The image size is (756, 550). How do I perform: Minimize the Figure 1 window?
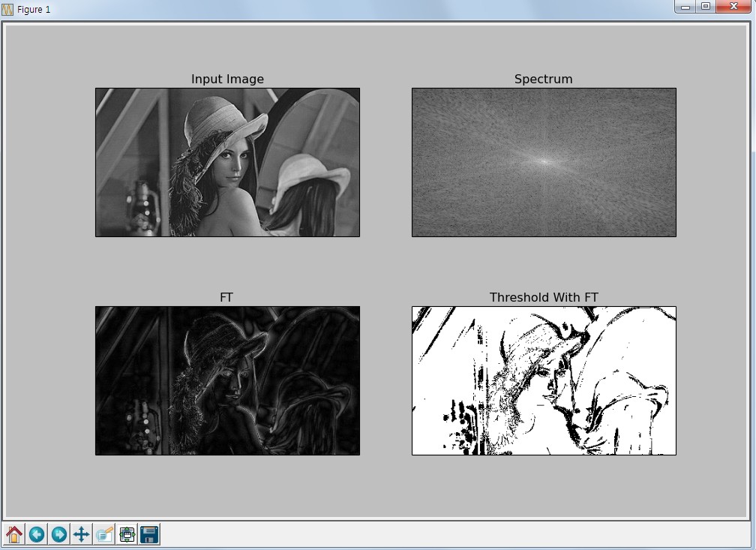(685, 7)
